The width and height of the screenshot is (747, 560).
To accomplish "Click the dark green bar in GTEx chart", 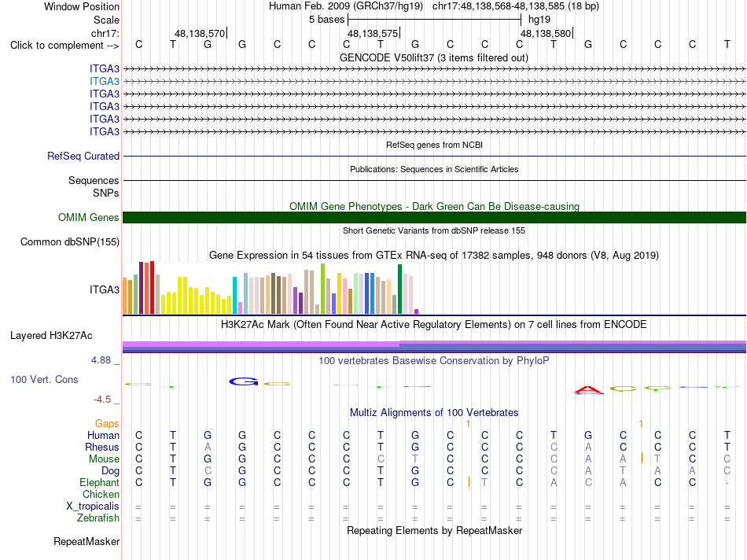I will point(399,289).
